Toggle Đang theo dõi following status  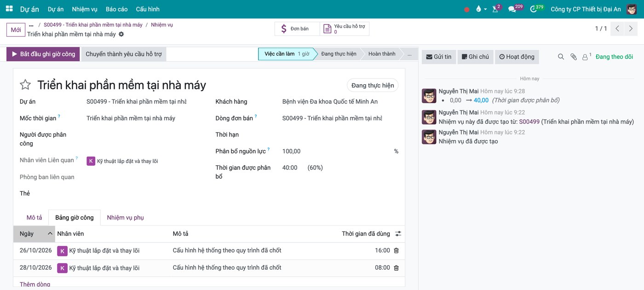[x=614, y=57]
